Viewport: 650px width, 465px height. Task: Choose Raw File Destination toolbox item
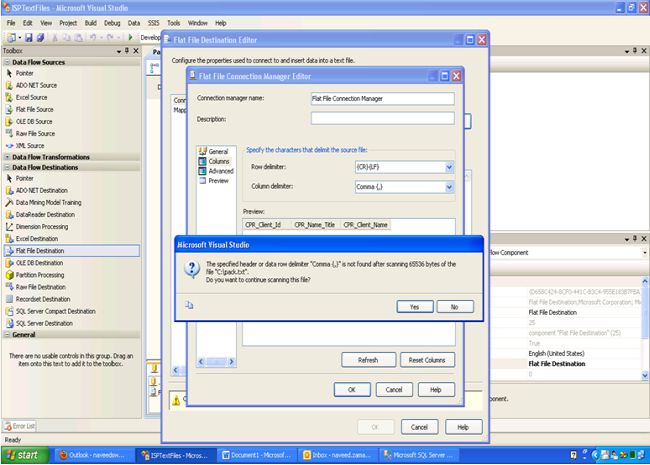coord(41,287)
